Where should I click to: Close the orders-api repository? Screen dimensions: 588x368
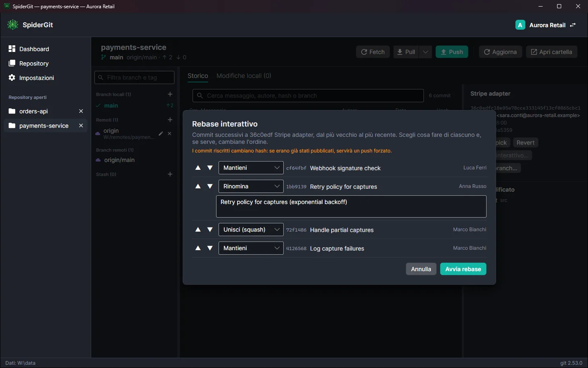point(81,111)
